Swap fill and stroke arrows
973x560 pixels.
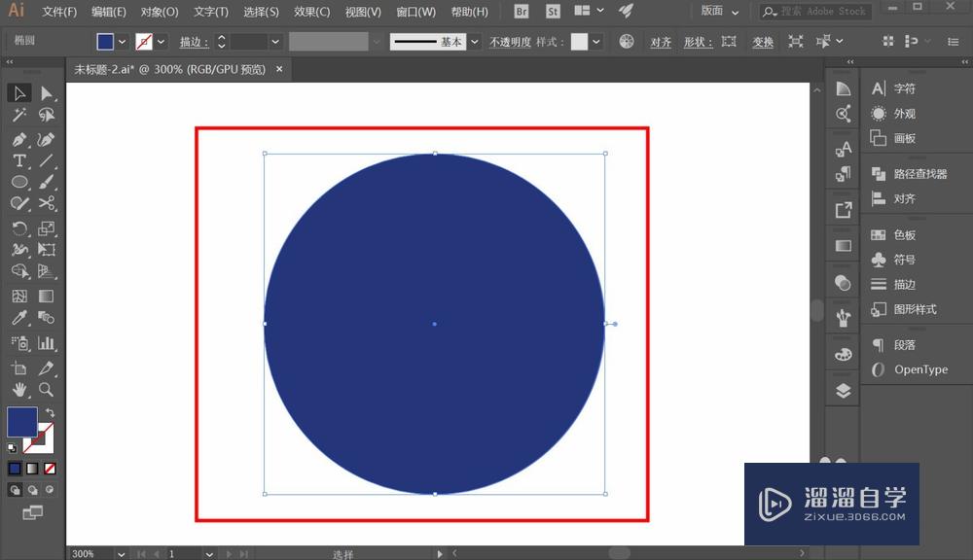(50, 412)
